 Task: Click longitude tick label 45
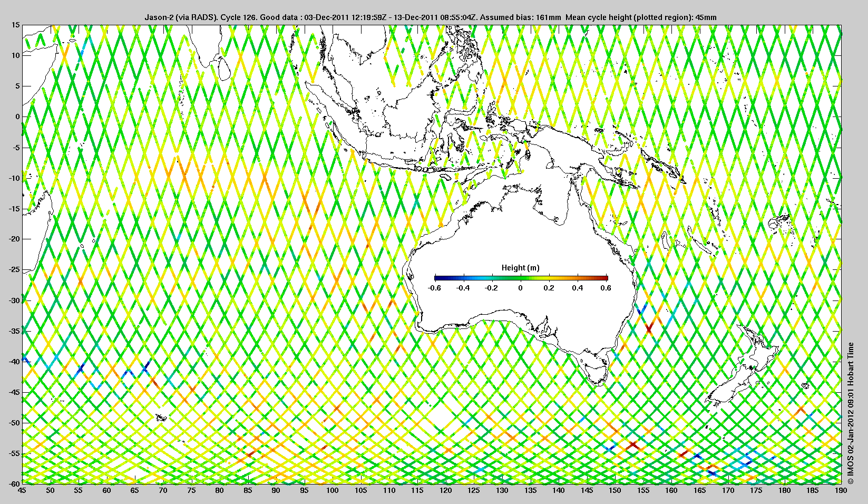click(x=22, y=490)
